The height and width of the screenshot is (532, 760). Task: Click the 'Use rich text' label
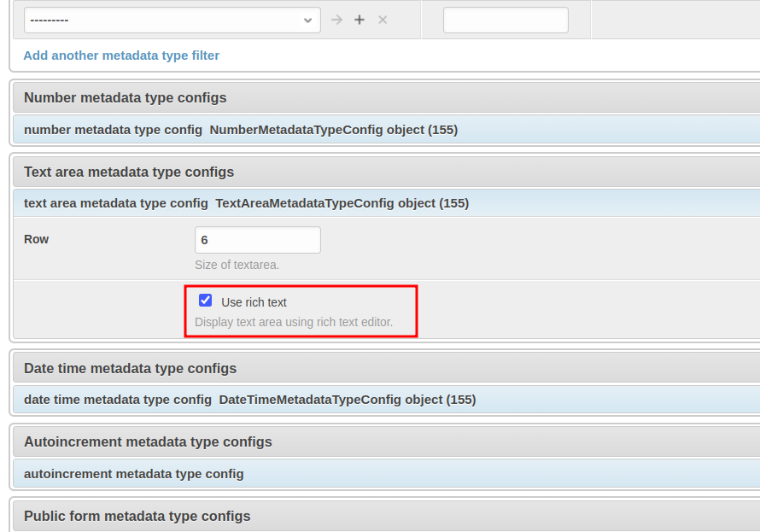[254, 302]
